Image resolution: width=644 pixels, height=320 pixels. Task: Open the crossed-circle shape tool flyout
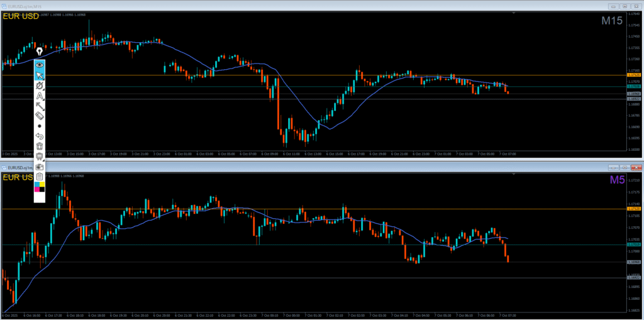pyautogui.click(x=40, y=86)
